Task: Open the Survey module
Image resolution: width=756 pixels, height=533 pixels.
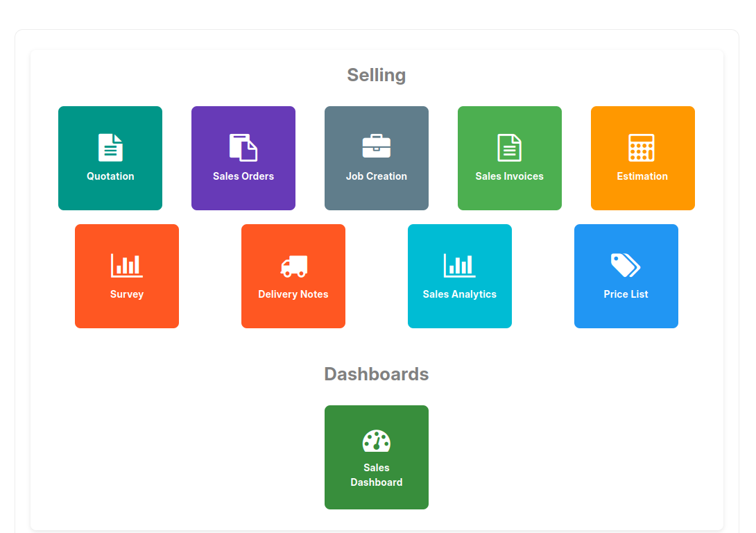Action: coord(126,276)
